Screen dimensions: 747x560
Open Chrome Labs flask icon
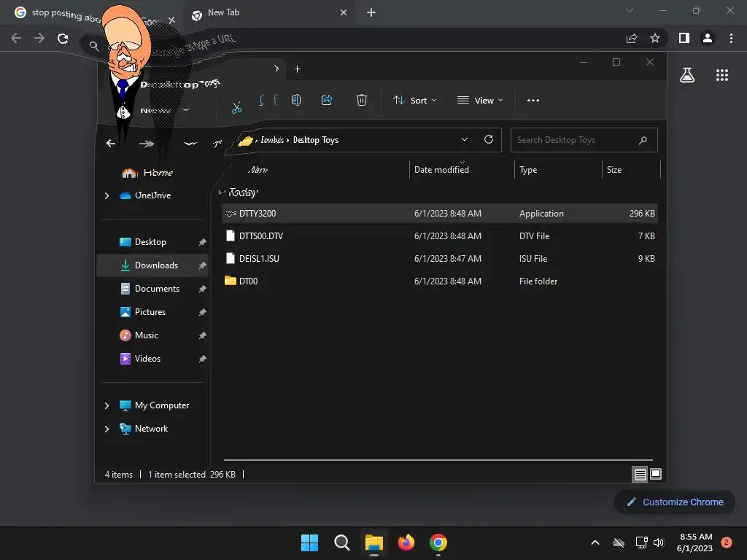tap(687, 75)
